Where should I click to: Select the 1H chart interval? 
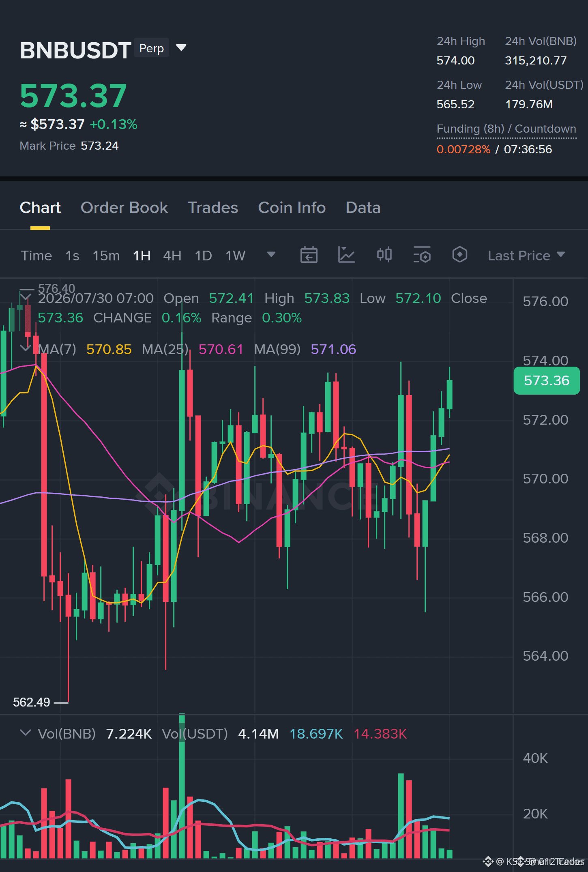(x=142, y=256)
